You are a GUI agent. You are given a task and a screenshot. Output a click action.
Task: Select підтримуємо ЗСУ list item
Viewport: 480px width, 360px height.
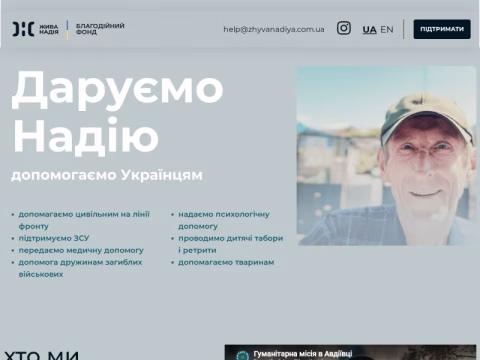tap(54, 238)
